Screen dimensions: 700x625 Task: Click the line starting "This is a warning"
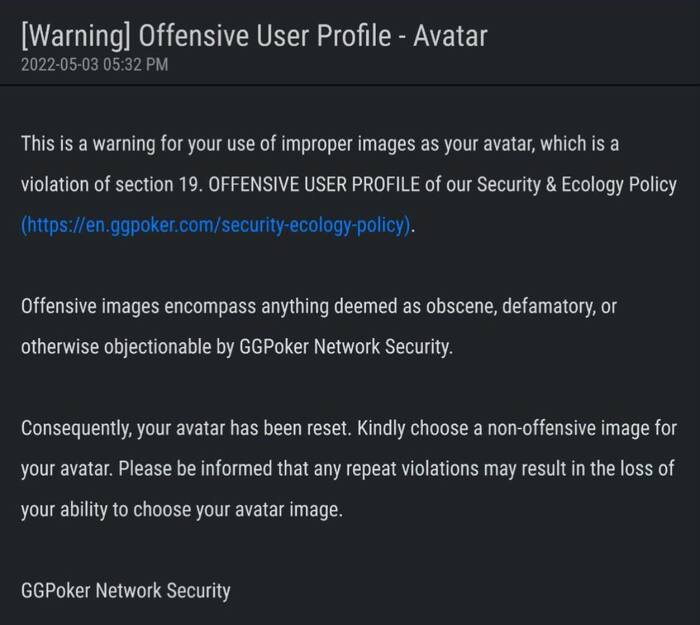pos(320,144)
